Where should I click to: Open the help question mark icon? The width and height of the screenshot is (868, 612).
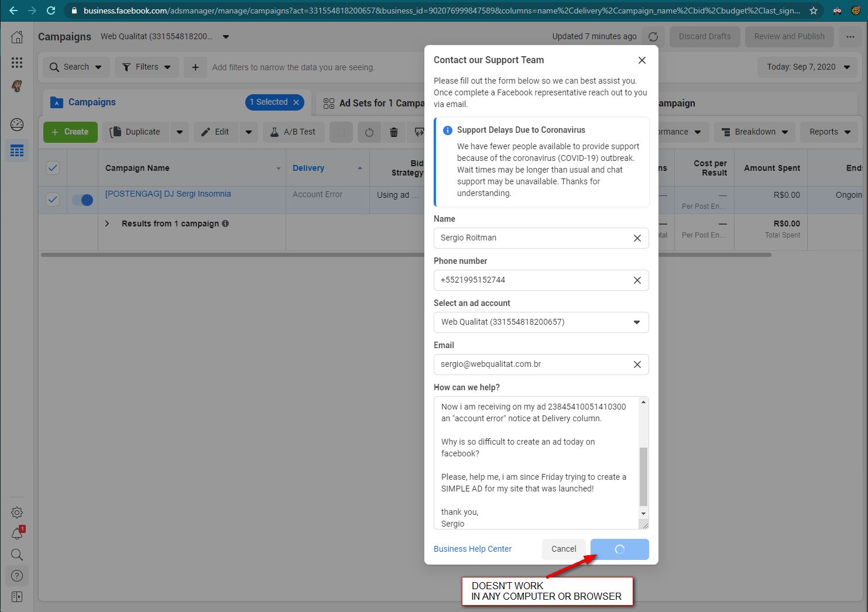pyautogui.click(x=17, y=576)
